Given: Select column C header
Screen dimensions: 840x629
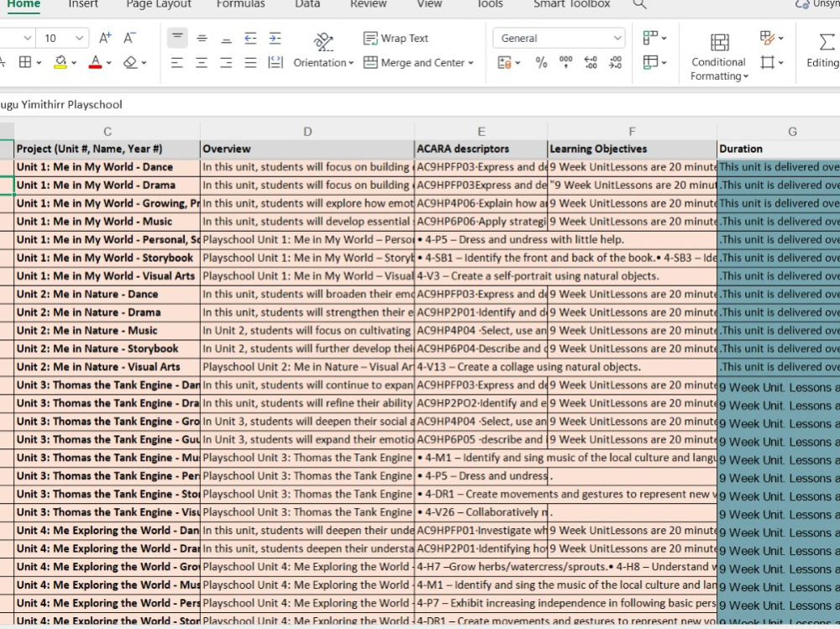Looking at the screenshot, I should click(108, 131).
